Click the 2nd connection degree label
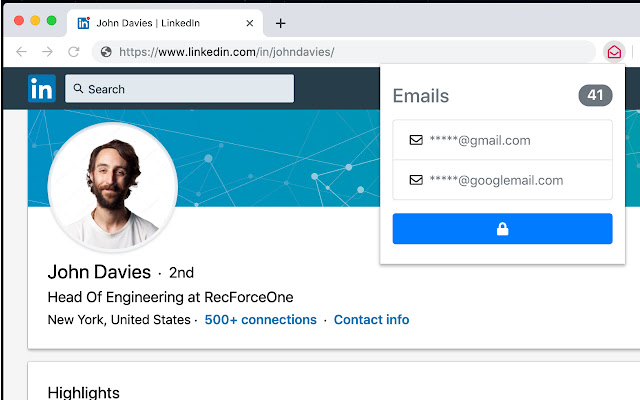 click(x=181, y=273)
